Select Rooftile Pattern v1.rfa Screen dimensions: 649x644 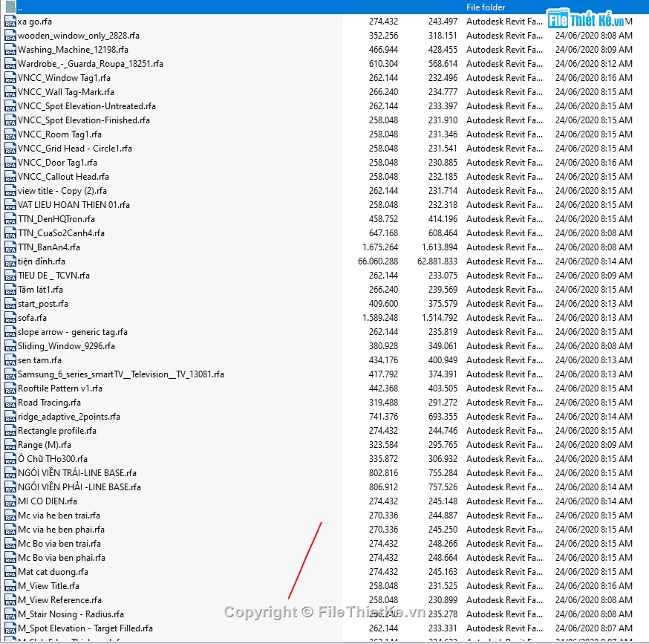[x=60, y=388]
